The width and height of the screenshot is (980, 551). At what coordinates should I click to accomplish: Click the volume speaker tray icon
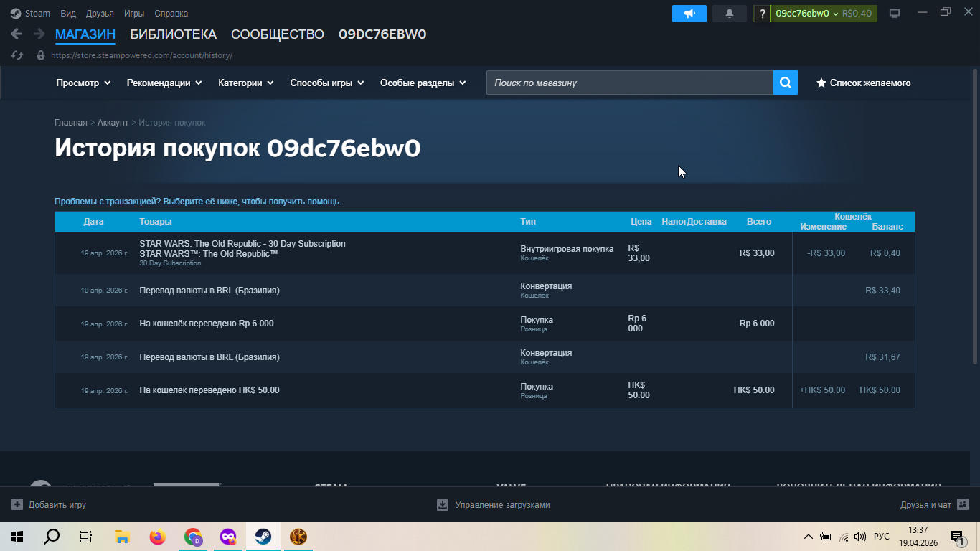click(x=860, y=537)
